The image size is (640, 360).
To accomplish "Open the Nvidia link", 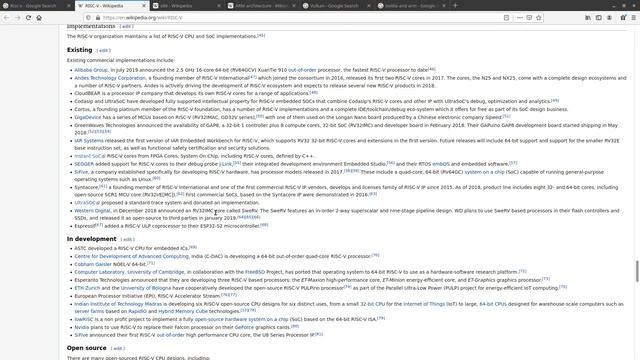I will coord(82,327).
